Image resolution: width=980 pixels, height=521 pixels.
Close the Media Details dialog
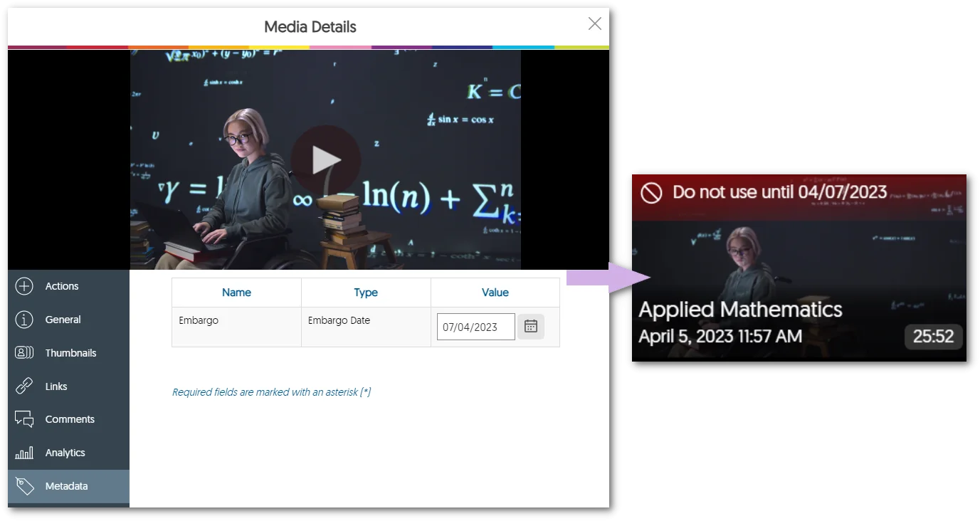pos(594,23)
